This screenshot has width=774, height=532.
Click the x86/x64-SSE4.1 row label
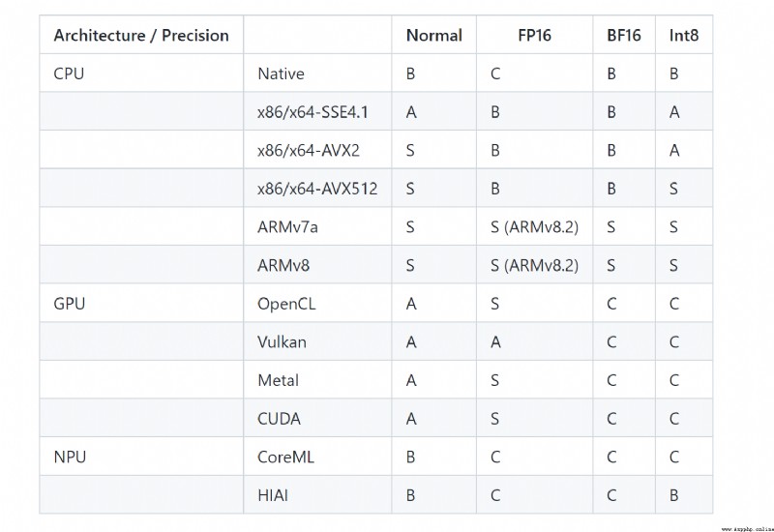tap(313, 112)
